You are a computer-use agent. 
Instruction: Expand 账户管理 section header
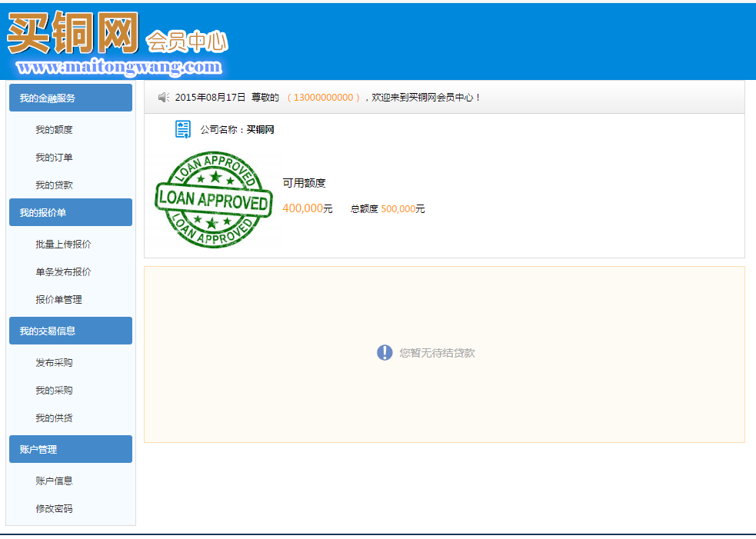[71, 449]
